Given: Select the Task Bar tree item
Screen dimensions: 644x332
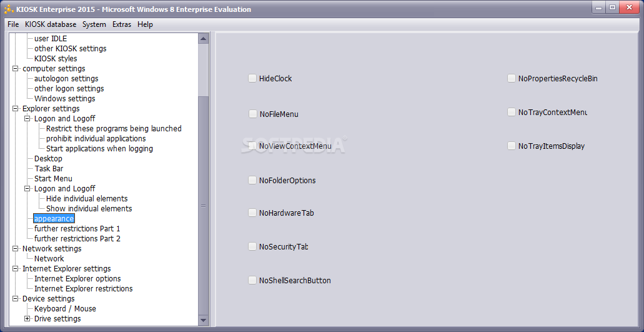Looking at the screenshot, I should (49, 168).
